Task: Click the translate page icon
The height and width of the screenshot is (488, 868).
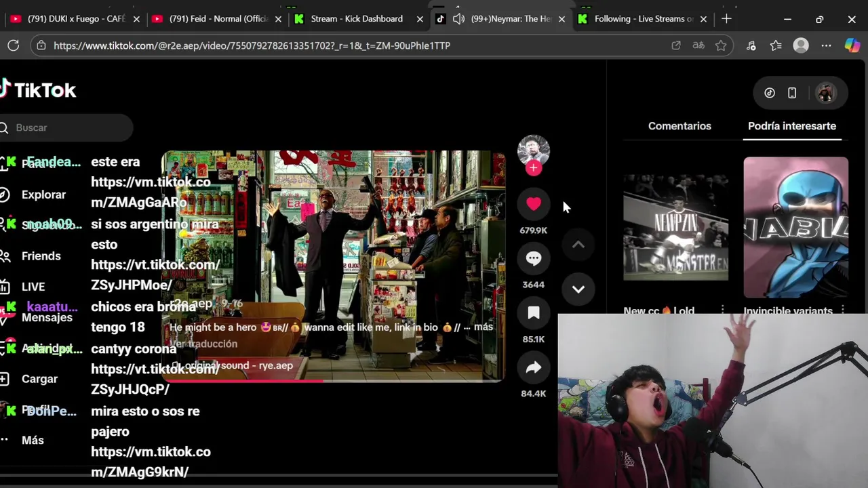Action: point(698,45)
